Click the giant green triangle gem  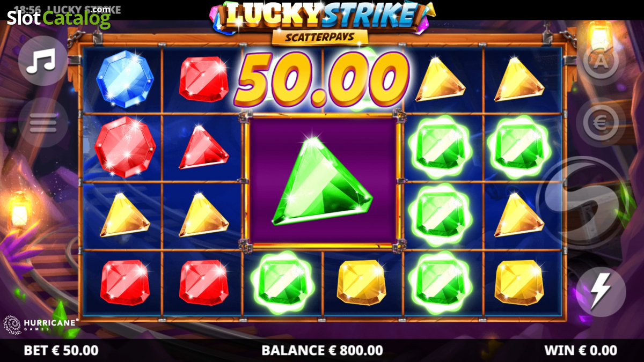(x=322, y=181)
